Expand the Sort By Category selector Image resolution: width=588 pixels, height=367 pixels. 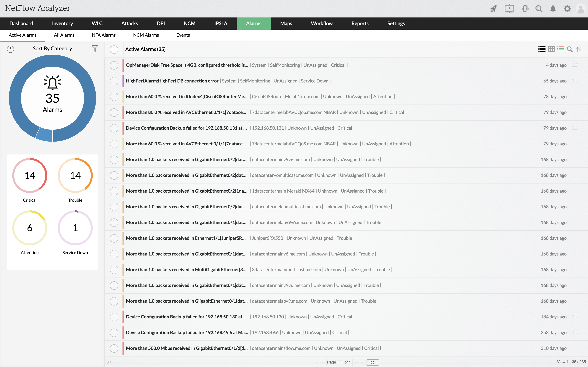pos(52,49)
